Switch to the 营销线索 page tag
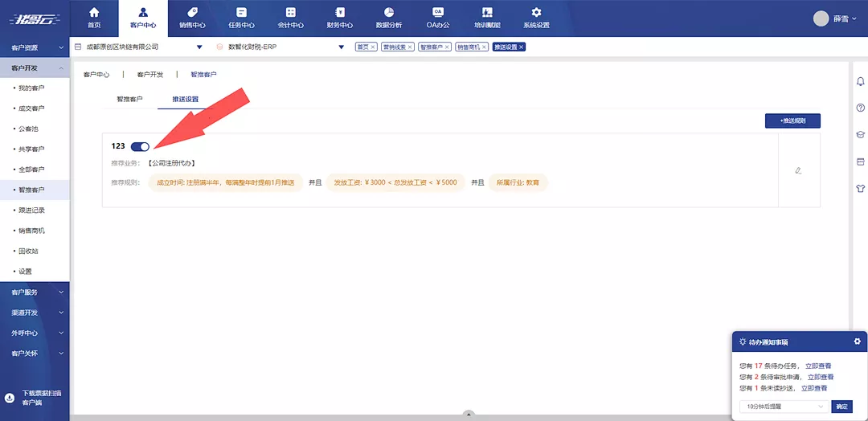This screenshot has width=868, height=421. [x=394, y=47]
